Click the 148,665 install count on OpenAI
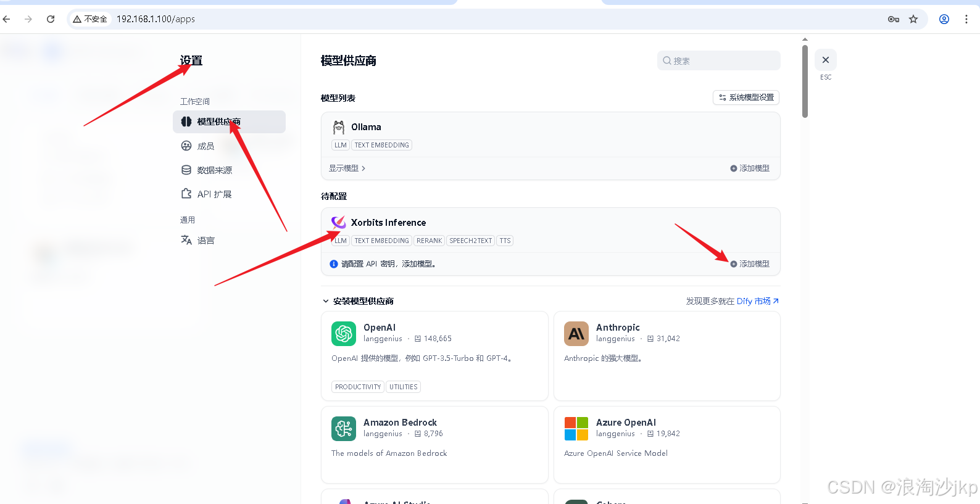Screen dimensions: 980x504 pos(438,339)
